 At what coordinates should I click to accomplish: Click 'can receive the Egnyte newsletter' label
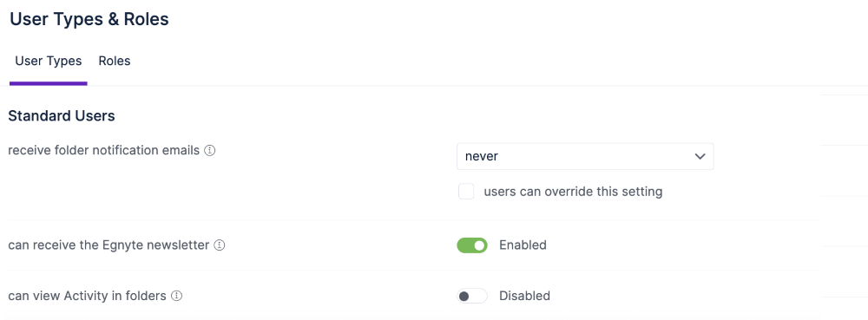click(x=108, y=245)
